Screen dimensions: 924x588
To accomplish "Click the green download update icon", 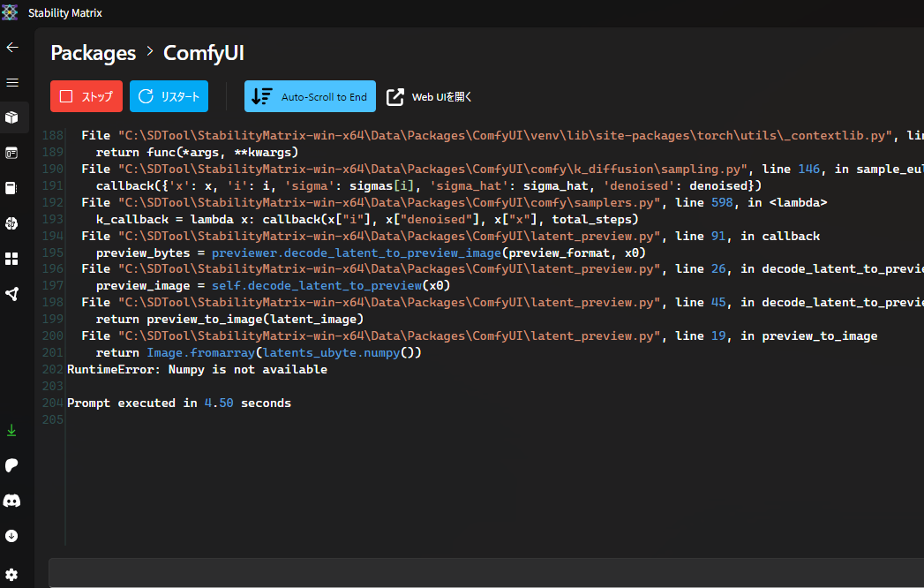I will tap(12, 430).
